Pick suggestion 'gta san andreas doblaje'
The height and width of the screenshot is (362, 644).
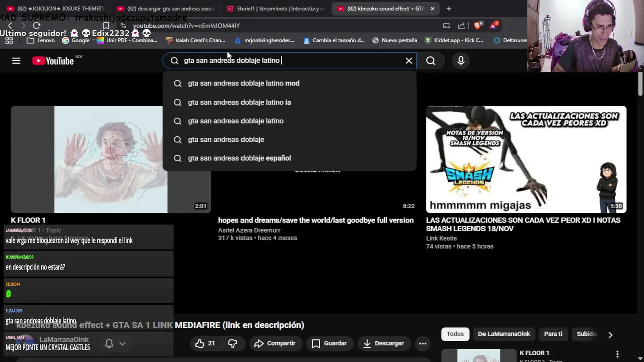coord(289,139)
